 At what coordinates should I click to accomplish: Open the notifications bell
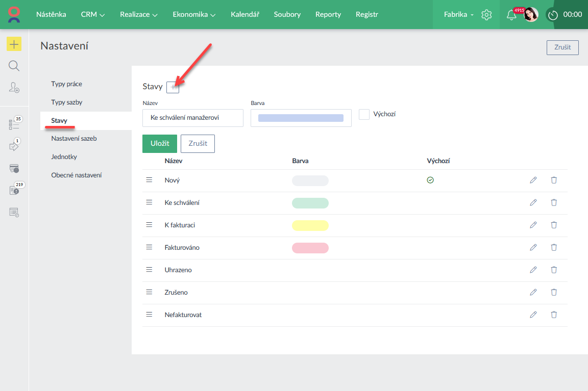click(511, 15)
